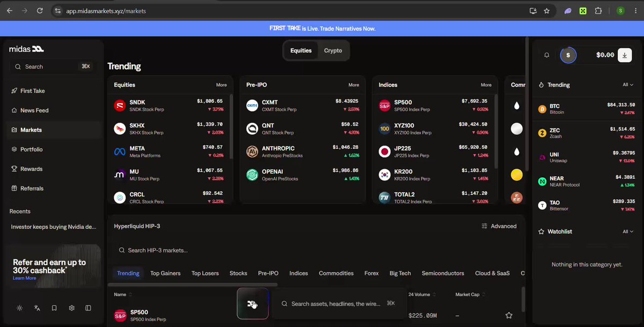Image resolution: width=644 pixels, height=327 pixels.
Task: Click the Equities card vertical scrollbar
Action: click(231, 126)
